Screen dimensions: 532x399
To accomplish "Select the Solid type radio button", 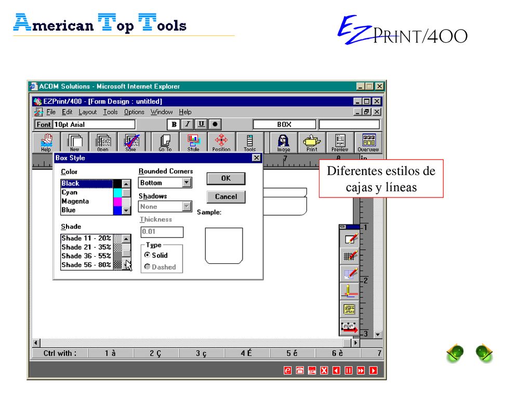I will pos(147,255).
